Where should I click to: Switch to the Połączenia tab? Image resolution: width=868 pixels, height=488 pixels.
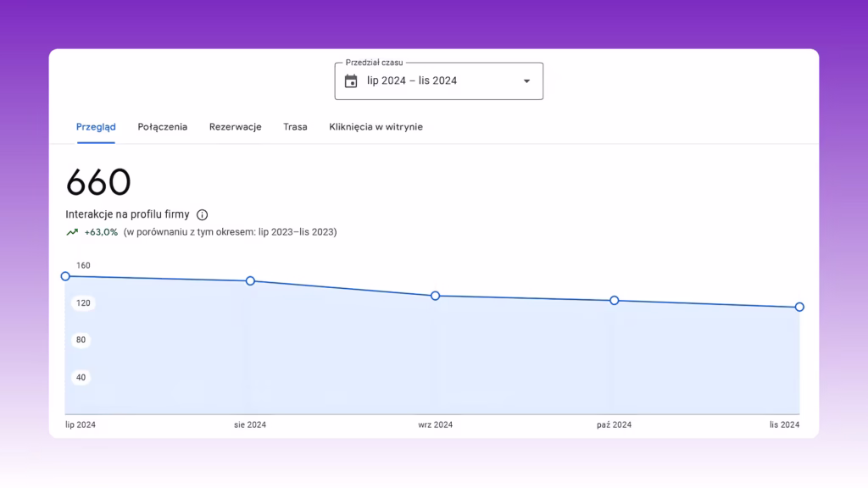click(162, 127)
